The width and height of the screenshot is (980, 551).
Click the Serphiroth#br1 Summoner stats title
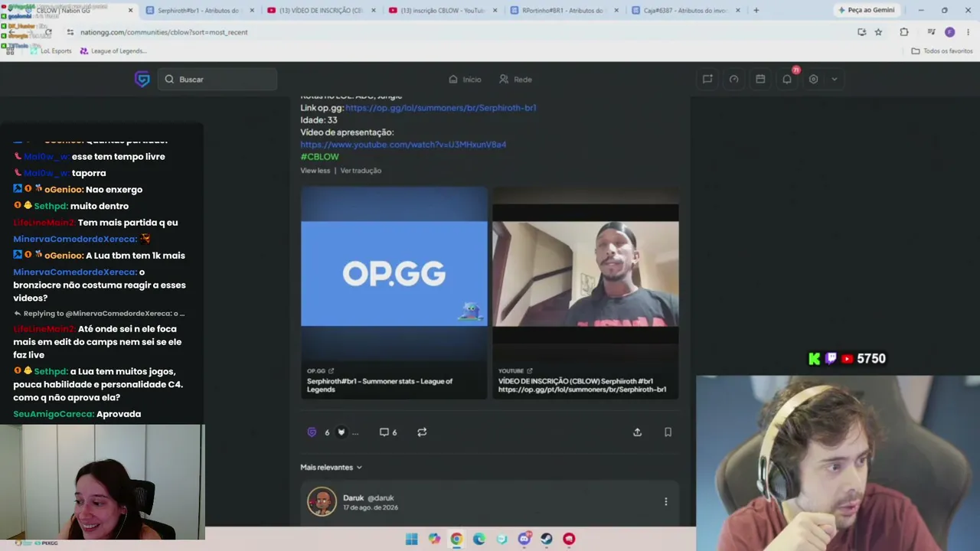pos(380,385)
